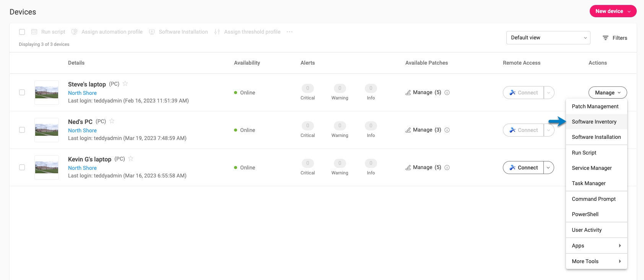Click the 0 Warning badge for Steve's laptop
Viewport: 644px width, 280px height.
tap(340, 88)
